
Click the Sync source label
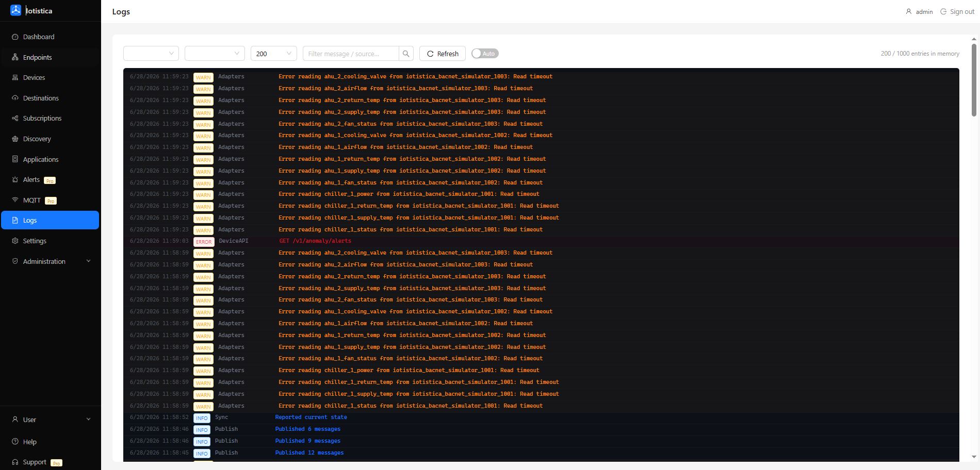tap(221, 417)
